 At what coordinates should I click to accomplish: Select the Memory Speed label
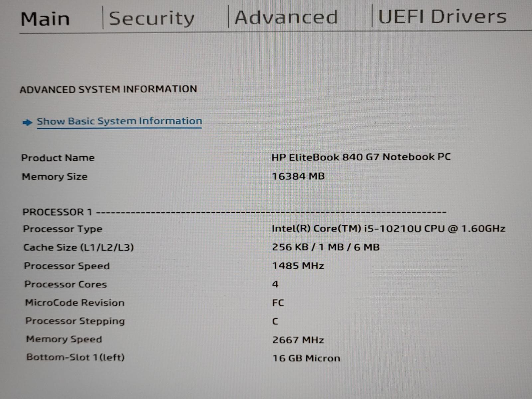click(x=64, y=339)
